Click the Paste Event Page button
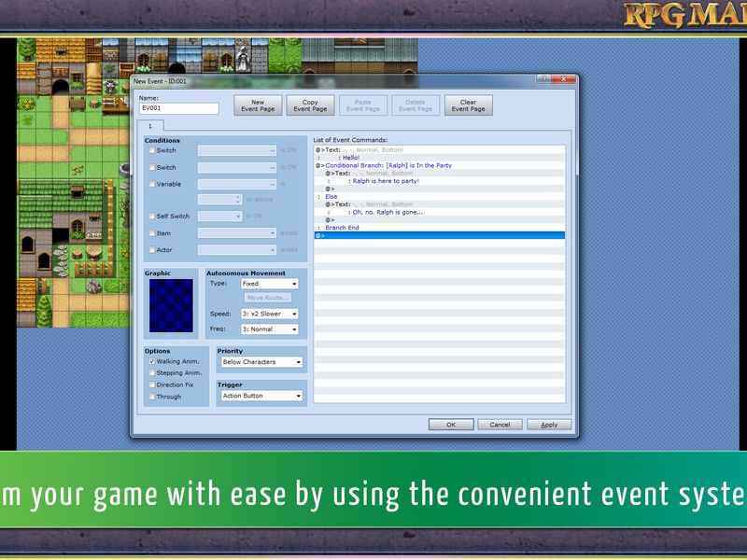Viewport: 747px width, 560px height. 363,105
